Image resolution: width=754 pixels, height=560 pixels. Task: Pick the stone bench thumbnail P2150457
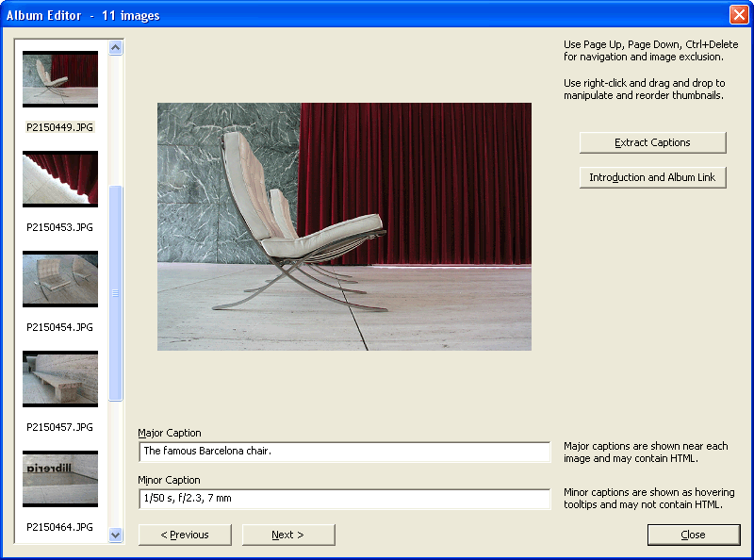pos(60,379)
